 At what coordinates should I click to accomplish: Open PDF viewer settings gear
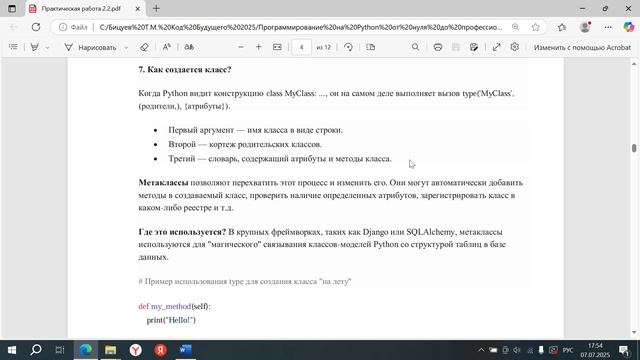515,47
